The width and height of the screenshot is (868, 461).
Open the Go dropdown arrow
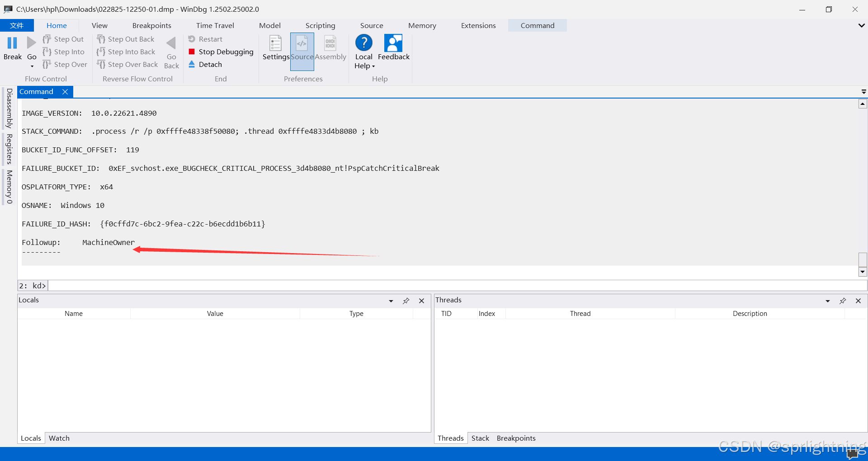click(x=32, y=66)
